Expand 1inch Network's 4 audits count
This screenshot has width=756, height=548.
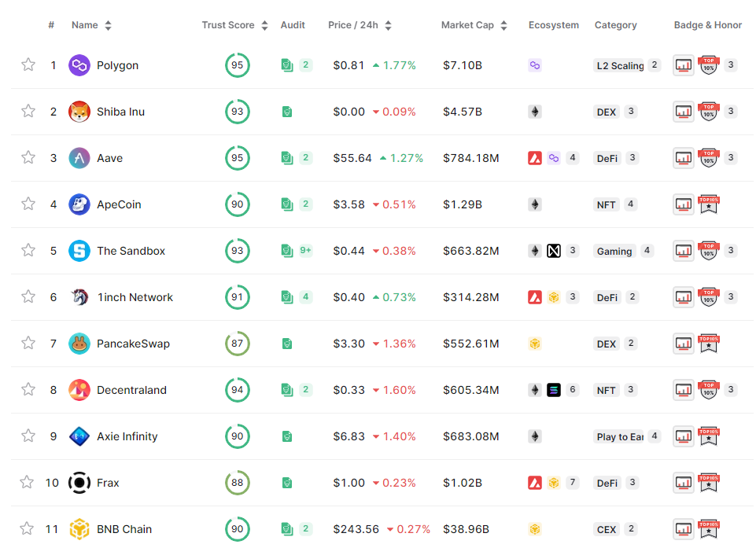pyautogui.click(x=306, y=296)
